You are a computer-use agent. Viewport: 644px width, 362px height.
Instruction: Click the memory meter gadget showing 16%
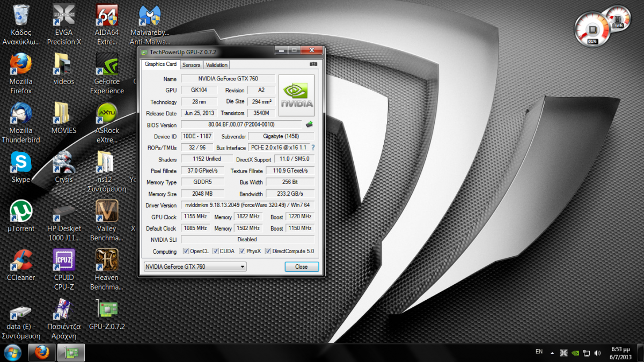pos(618,20)
